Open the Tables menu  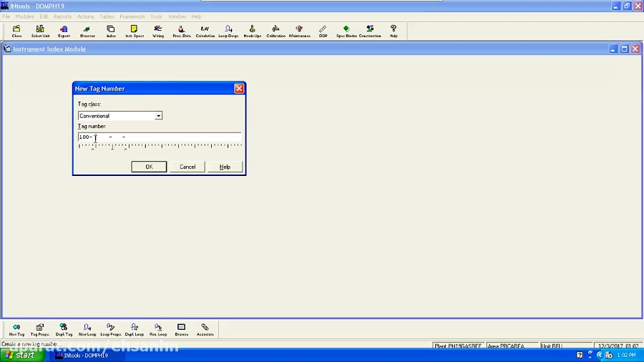pos(107,16)
